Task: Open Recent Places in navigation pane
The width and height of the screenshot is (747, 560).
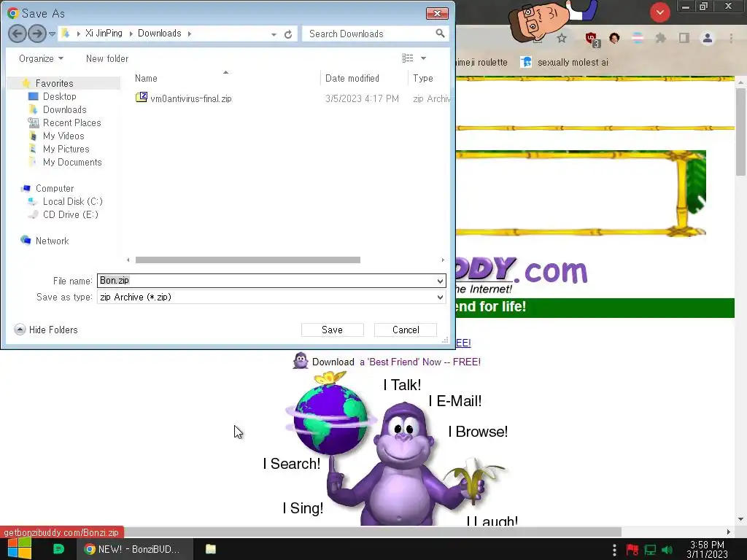Action: 71,122
